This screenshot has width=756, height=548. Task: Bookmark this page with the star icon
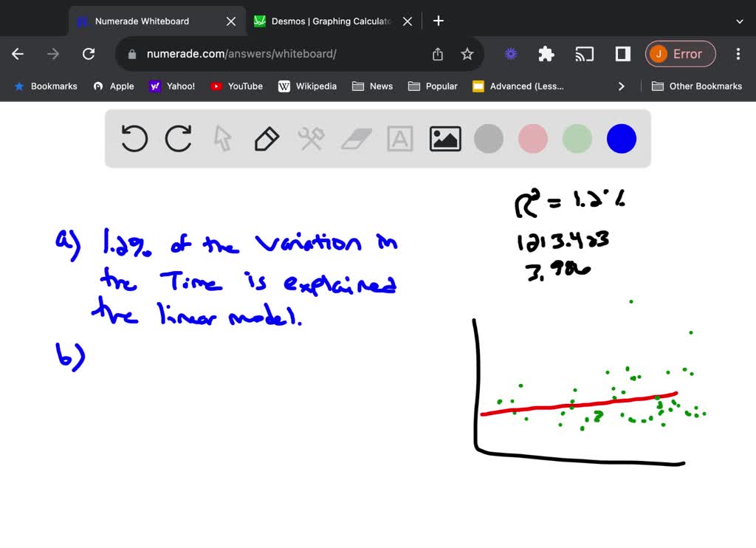pyautogui.click(x=467, y=54)
